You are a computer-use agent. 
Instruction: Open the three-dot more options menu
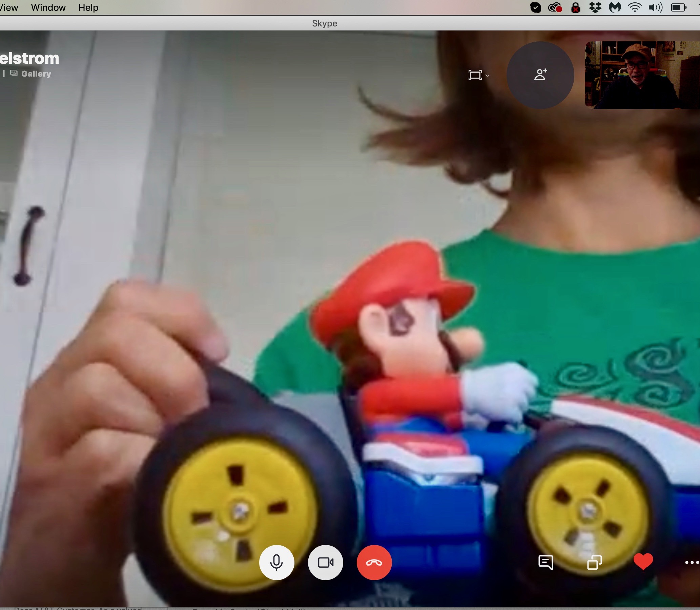(692, 562)
